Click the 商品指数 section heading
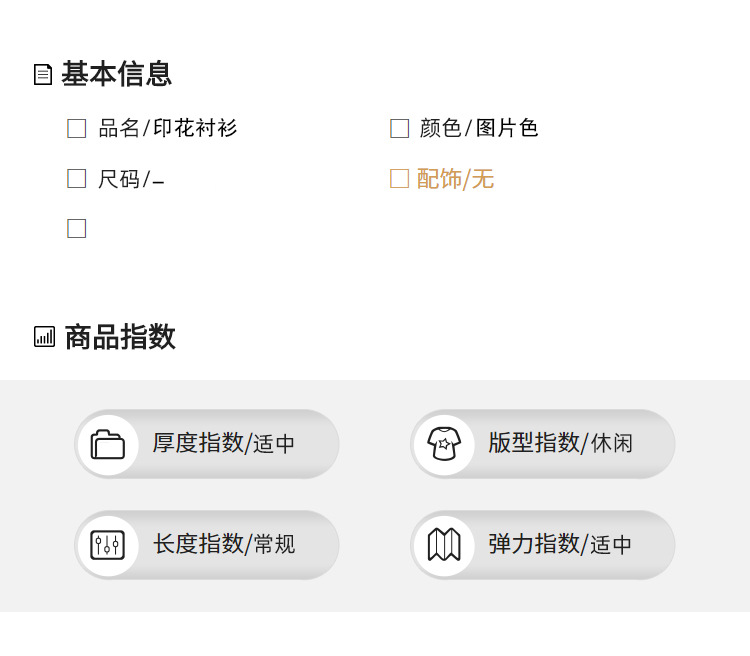Image resolution: width=750 pixels, height=656 pixels. [x=120, y=337]
